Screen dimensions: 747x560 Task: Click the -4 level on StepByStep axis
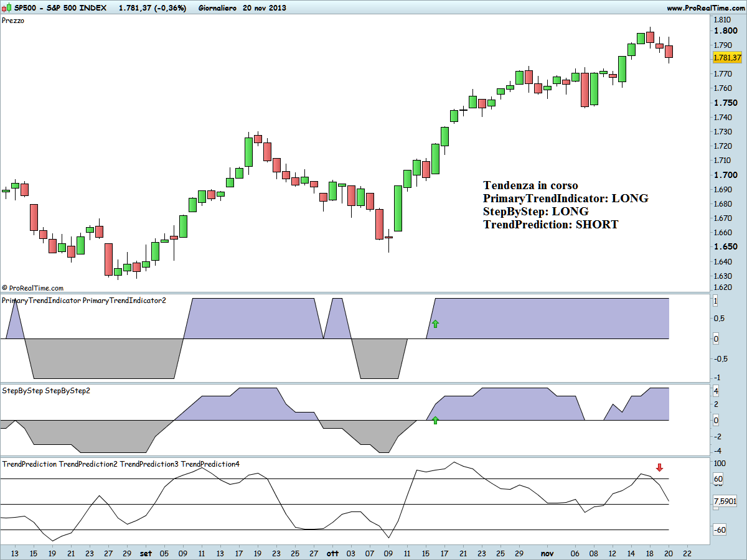[x=717, y=450]
